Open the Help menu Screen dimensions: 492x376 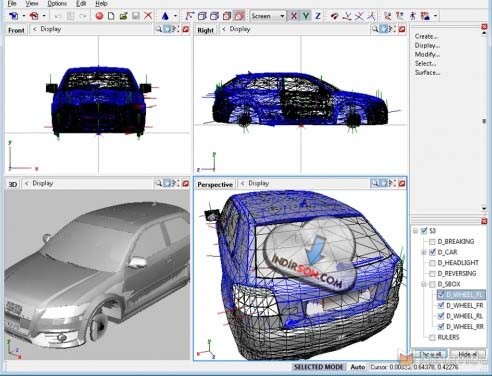tap(101, 4)
